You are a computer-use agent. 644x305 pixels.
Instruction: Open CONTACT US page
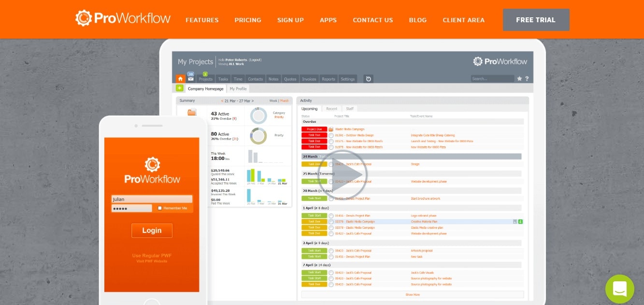[x=373, y=20]
